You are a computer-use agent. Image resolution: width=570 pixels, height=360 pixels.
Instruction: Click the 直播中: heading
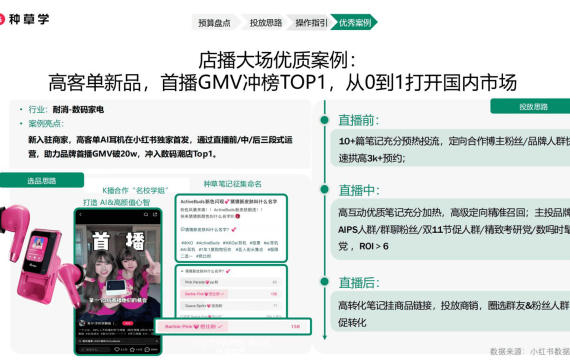pos(359,190)
